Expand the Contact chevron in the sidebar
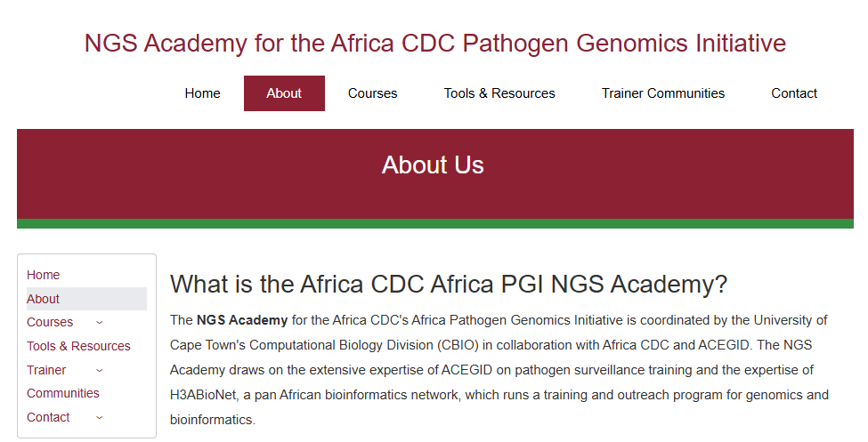 [x=99, y=417]
